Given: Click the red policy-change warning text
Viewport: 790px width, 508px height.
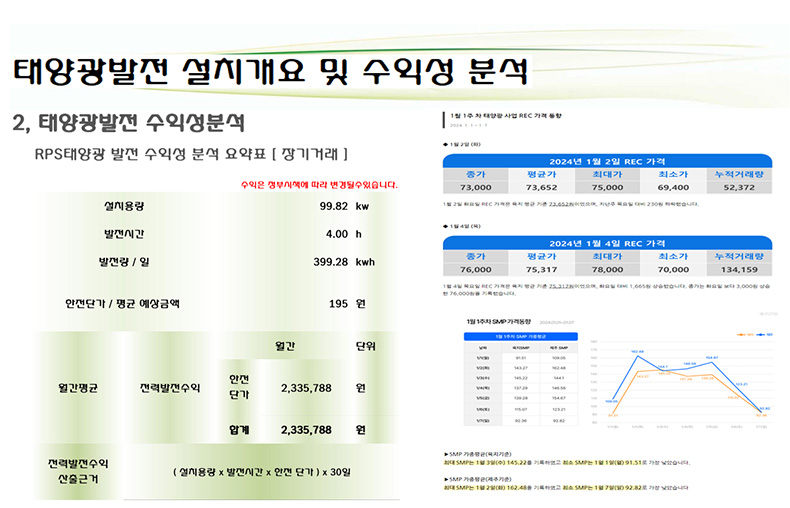Looking at the screenshot, I should click(x=320, y=185).
